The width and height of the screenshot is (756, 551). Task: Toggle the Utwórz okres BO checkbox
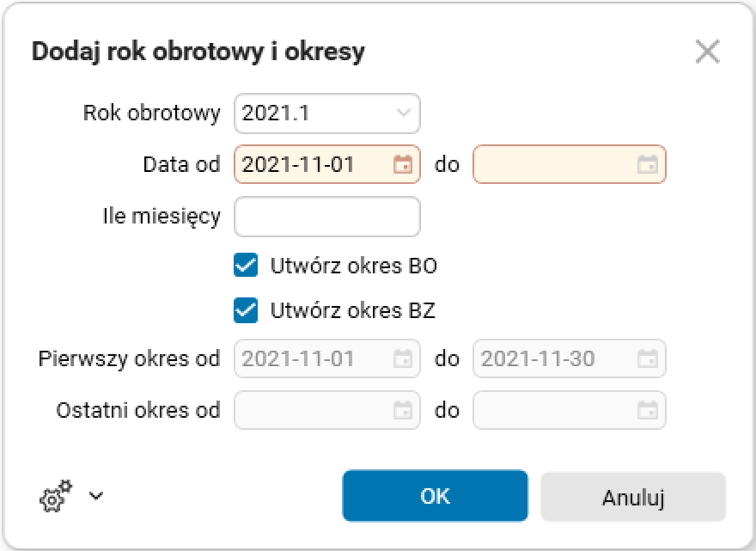click(246, 266)
